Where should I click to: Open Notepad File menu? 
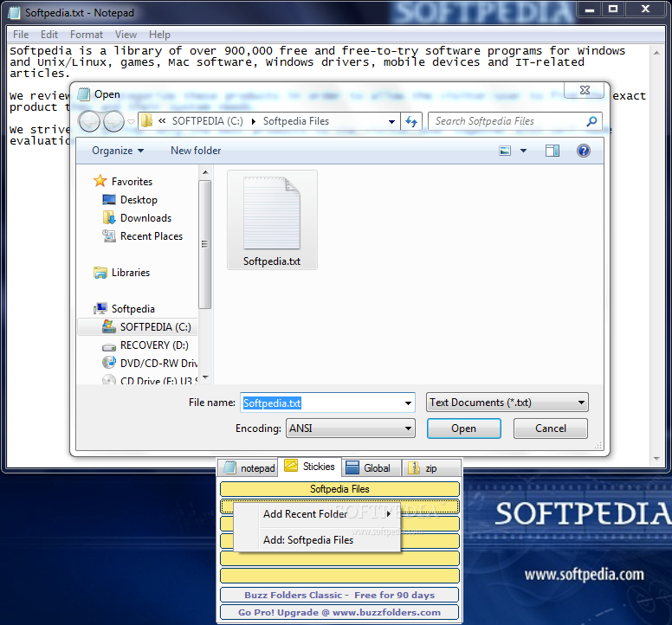coord(21,35)
